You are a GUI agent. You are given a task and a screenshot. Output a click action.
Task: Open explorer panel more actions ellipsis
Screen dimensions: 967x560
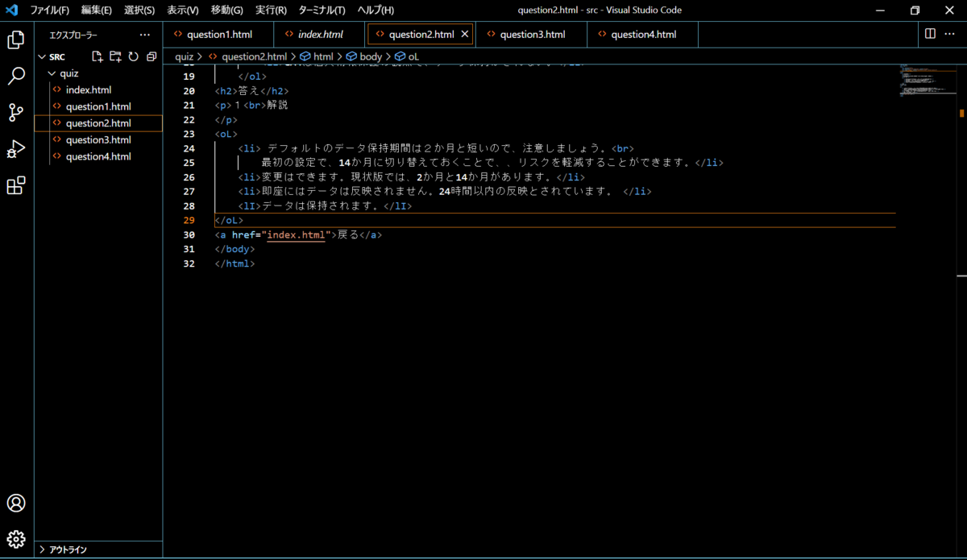pyautogui.click(x=145, y=35)
